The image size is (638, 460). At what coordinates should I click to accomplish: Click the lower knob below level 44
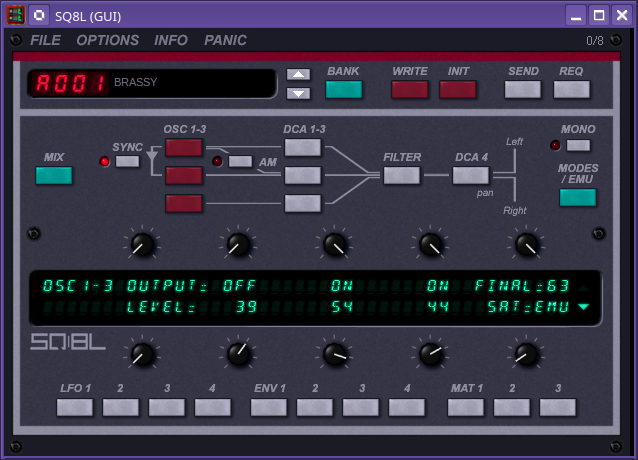pos(430,354)
